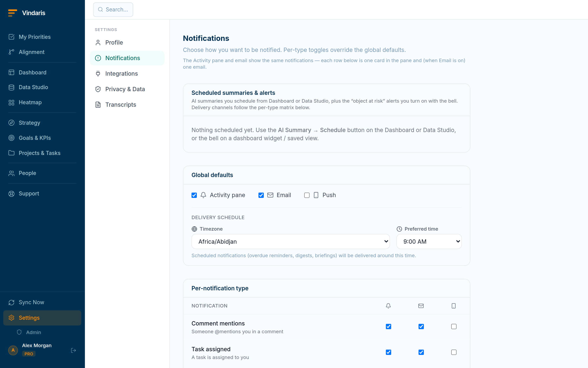
Task: Open Privacy & Data settings
Action: tap(127, 89)
